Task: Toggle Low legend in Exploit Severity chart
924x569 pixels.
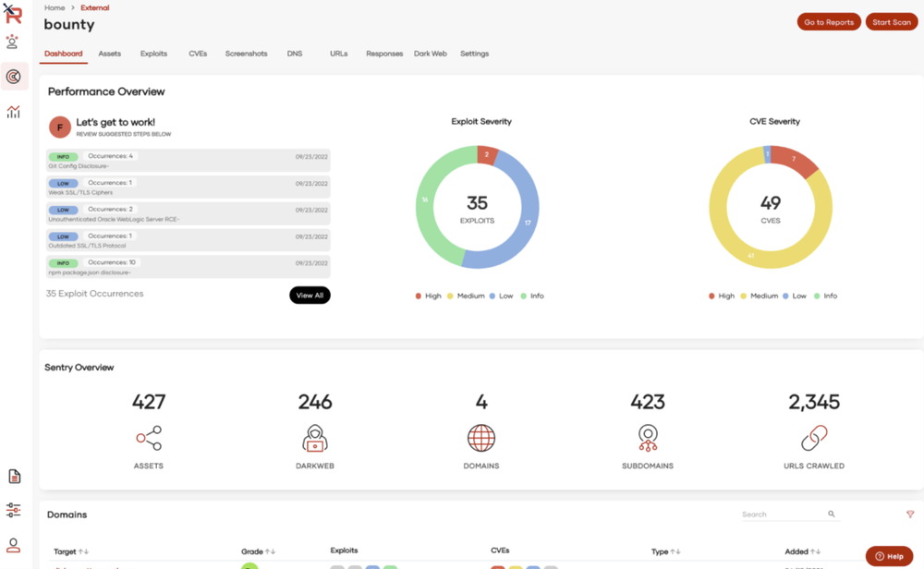Action: pos(502,296)
